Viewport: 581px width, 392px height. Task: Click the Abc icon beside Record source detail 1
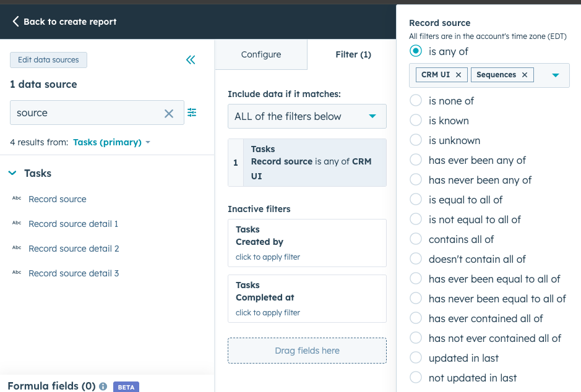(x=17, y=224)
